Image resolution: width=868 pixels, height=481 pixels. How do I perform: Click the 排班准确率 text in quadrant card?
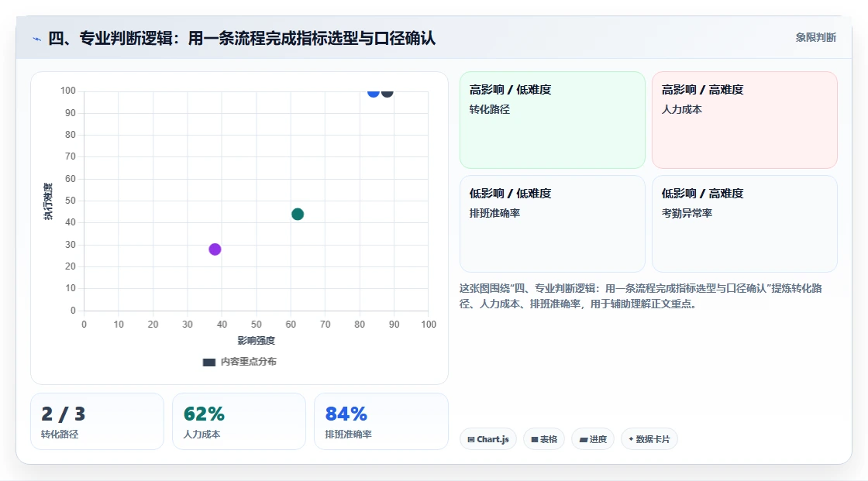point(494,213)
